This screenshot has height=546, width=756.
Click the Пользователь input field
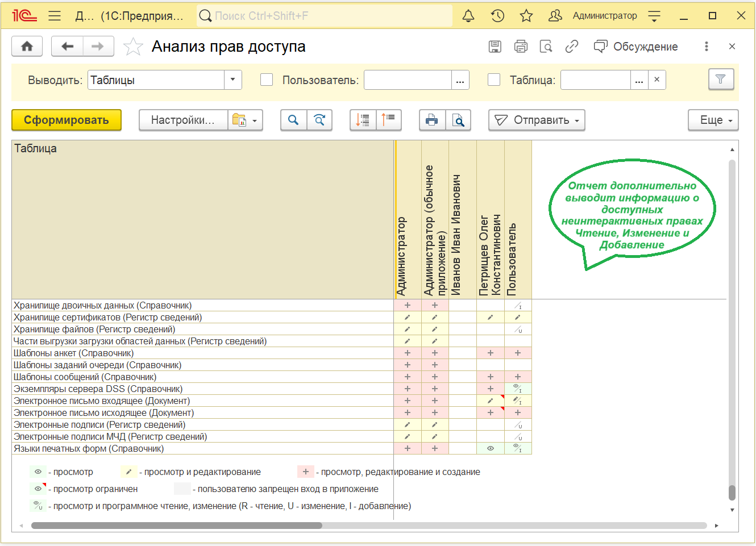click(408, 80)
